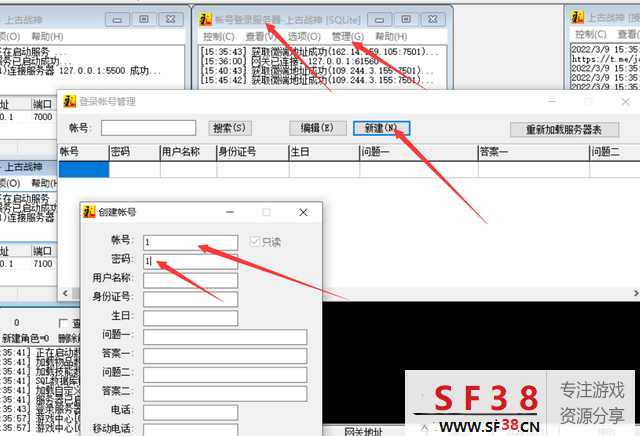Click '连接服务器 127.0.0.1:5500 成功' log line

point(80,71)
